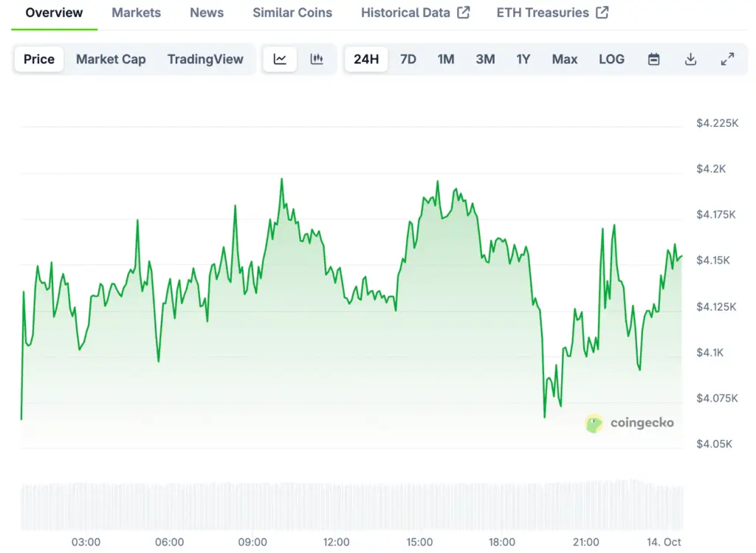Click the CoinGecko watermark logo

pyautogui.click(x=630, y=423)
